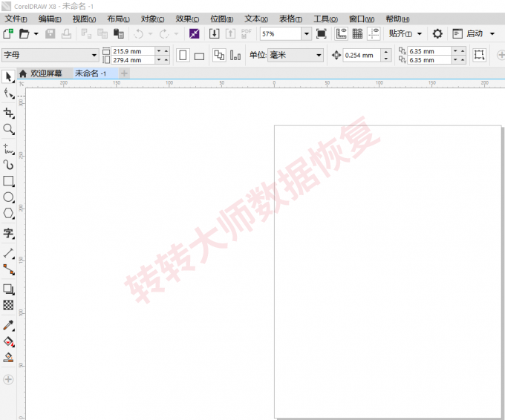505x420 pixels.
Task: Set page orientation to Portrait
Action: click(x=183, y=56)
